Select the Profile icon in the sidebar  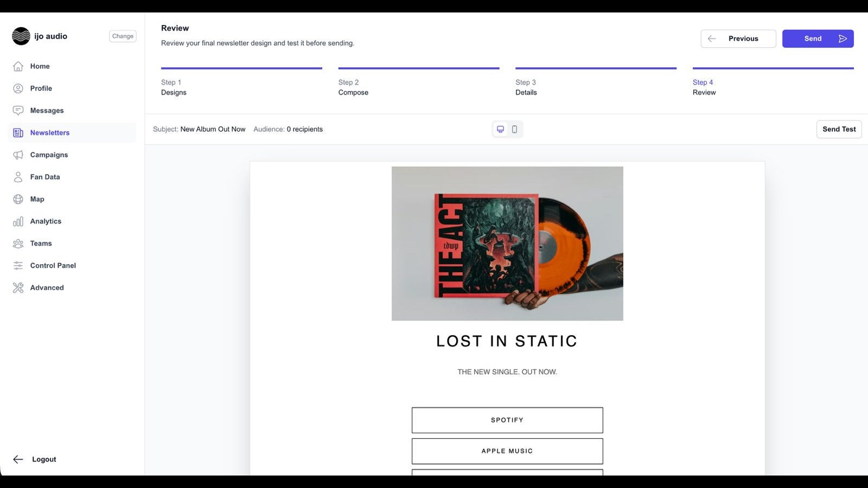[x=18, y=88]
